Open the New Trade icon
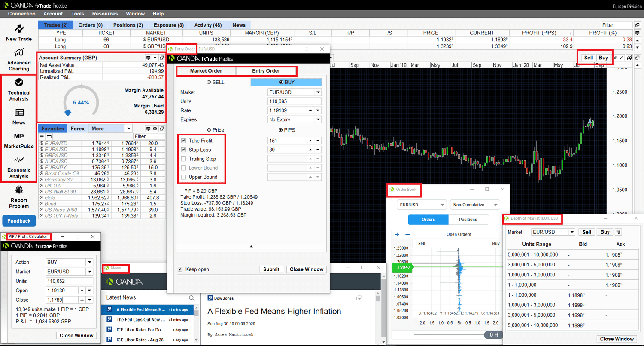644x346 pixels. 19,29
